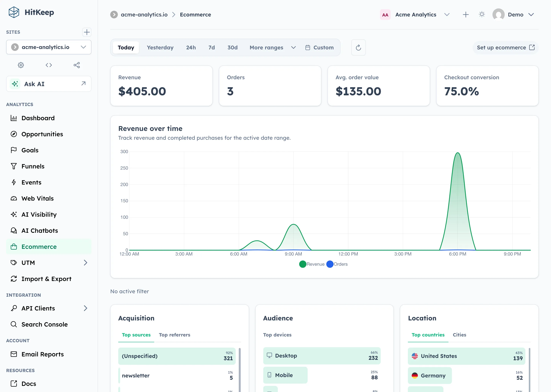Refresh the ecommerce data

coord(358,47)
